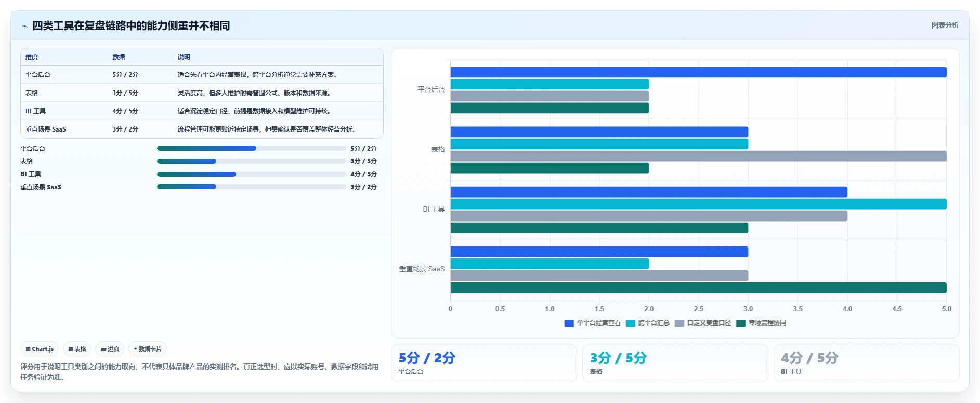Click the 表格 tag chip under the progress list
This screenshot has height=403, width=980.
[x=77, y=349]
